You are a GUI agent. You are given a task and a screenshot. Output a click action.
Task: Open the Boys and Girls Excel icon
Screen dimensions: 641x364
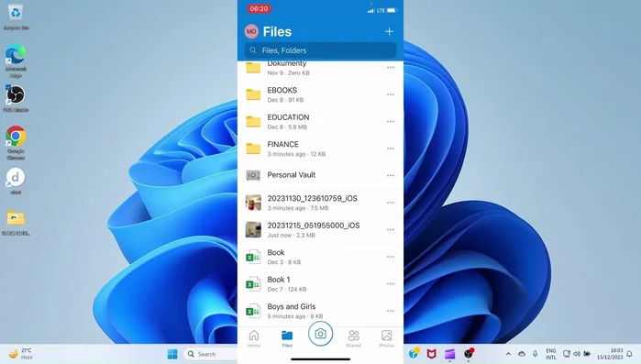coord(253,311)
